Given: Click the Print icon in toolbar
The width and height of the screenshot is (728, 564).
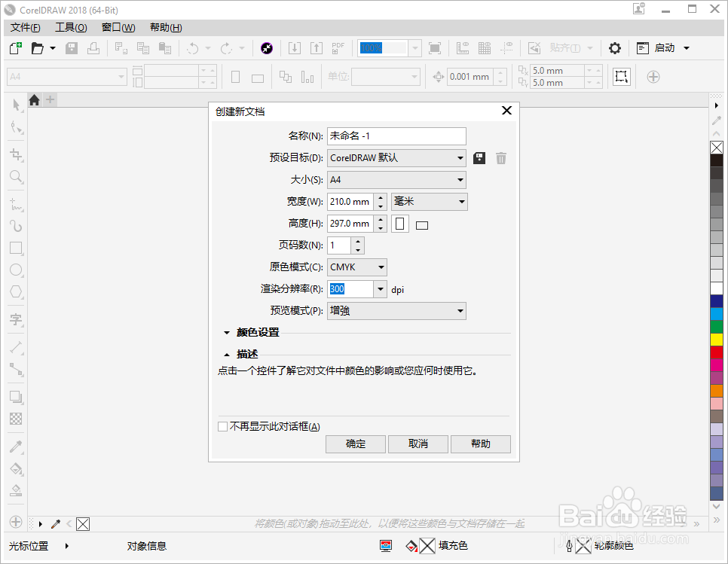Looking at the screenshot, I should click(93, 47).
